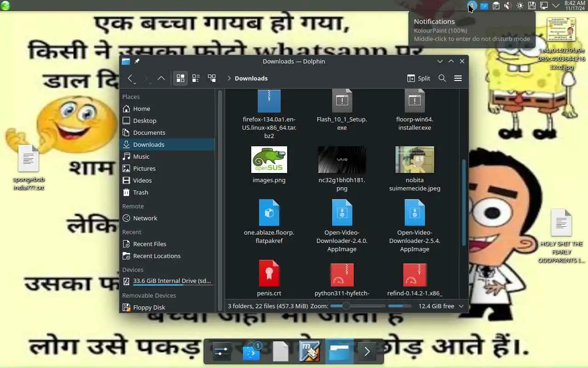This screenshot has width=588, height=368.
Task: Select Downloads in the Places panel
Action: click(x=167, y=144)
